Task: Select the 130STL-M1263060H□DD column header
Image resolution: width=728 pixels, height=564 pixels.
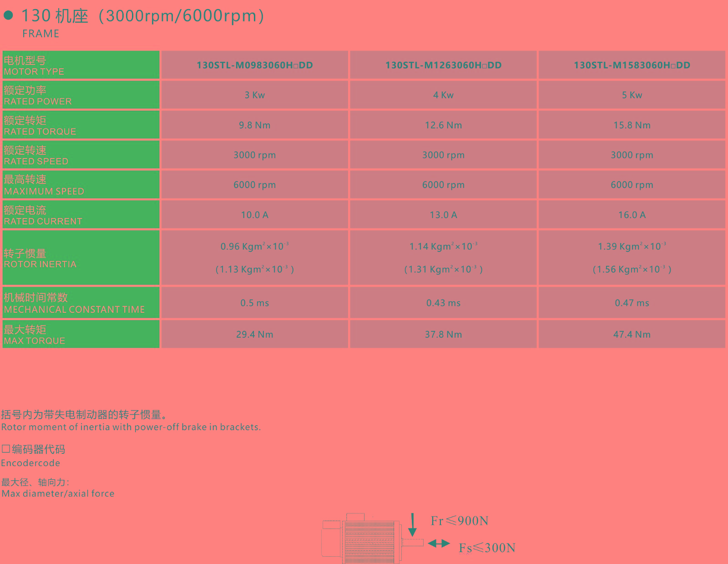Action: coord(443,65)
